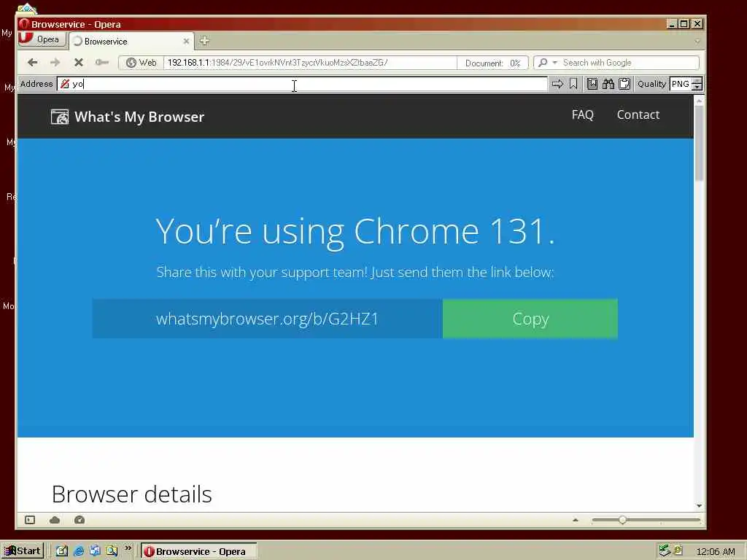747x560 pixels.
Task: Open a new tab with the plus button
Action: coord(204,41)
